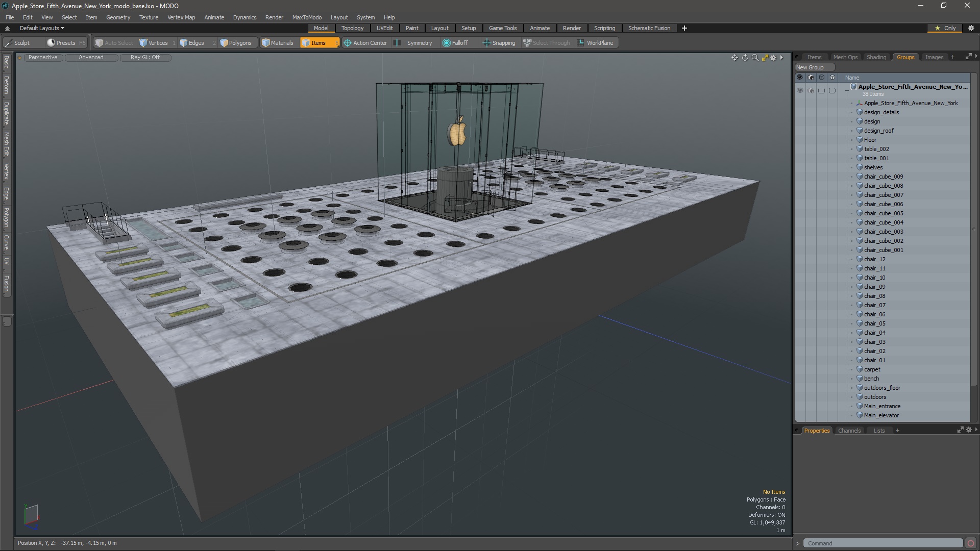Click the mesh icon of the Floor item

[x=860, y=140]
